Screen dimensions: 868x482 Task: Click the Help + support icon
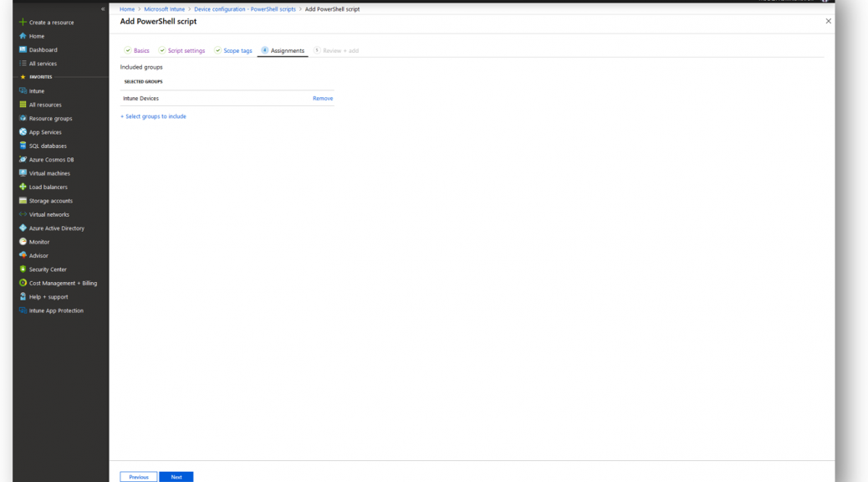tap(23, 296)
